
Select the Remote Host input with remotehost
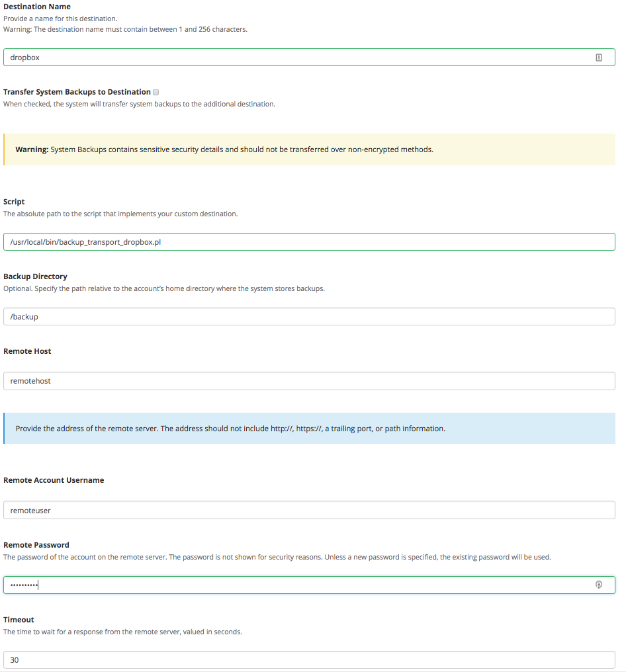(x=309, y=381)
